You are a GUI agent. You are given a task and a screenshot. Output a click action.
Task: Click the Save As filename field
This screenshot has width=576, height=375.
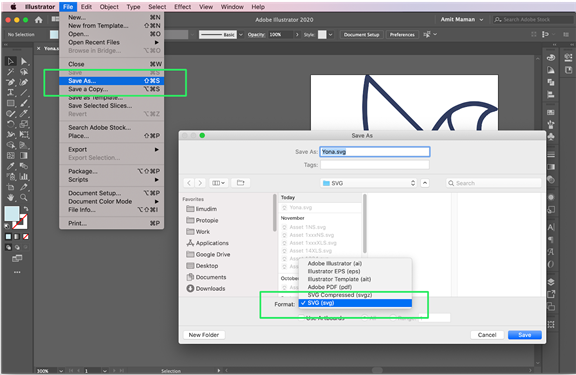tap(375, 152)
